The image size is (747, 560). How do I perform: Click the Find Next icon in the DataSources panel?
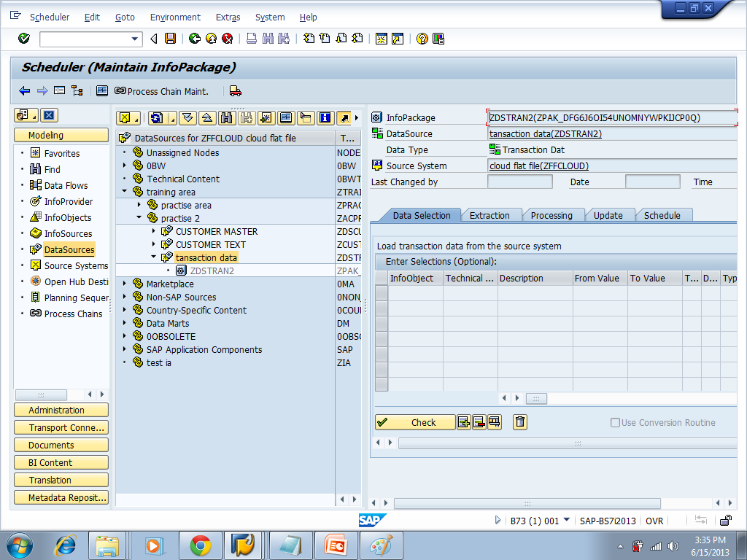tap(246, 117)
